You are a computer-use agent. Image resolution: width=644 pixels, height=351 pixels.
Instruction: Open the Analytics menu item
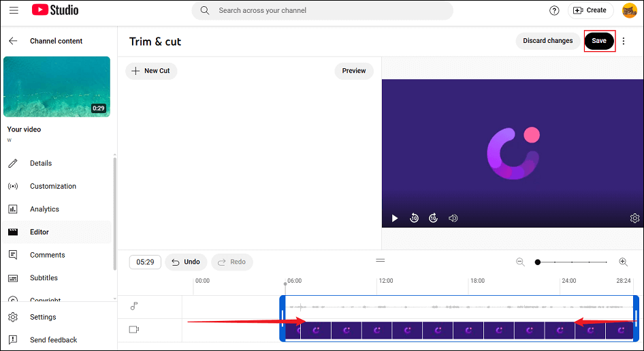[57, 209]
